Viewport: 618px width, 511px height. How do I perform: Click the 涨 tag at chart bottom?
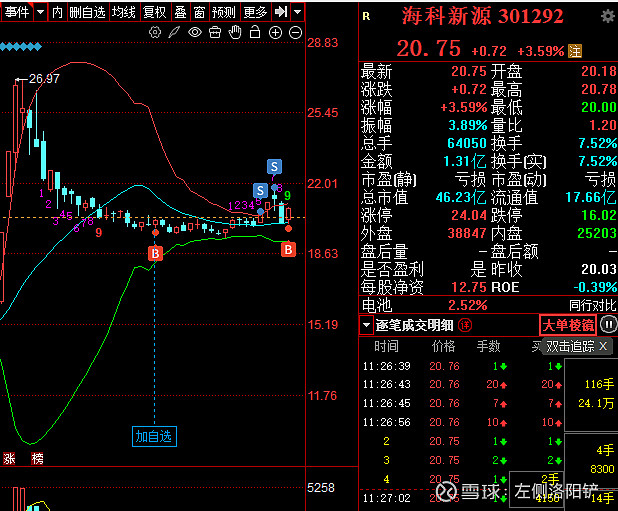(9, 459)
